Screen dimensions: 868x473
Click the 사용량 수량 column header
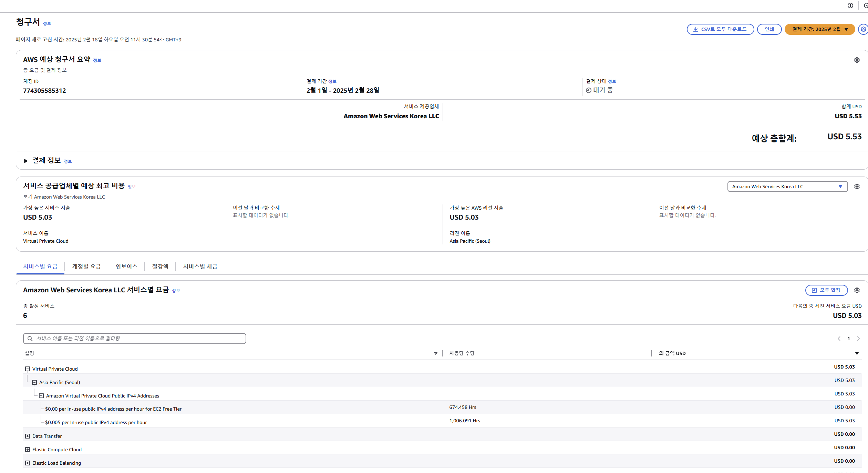[x=462, y=353]
